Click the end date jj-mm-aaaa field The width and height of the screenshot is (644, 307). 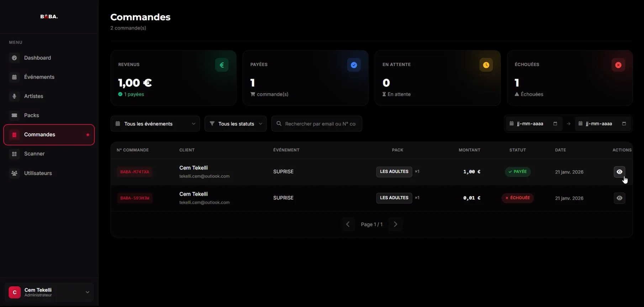tap(602, 124)
